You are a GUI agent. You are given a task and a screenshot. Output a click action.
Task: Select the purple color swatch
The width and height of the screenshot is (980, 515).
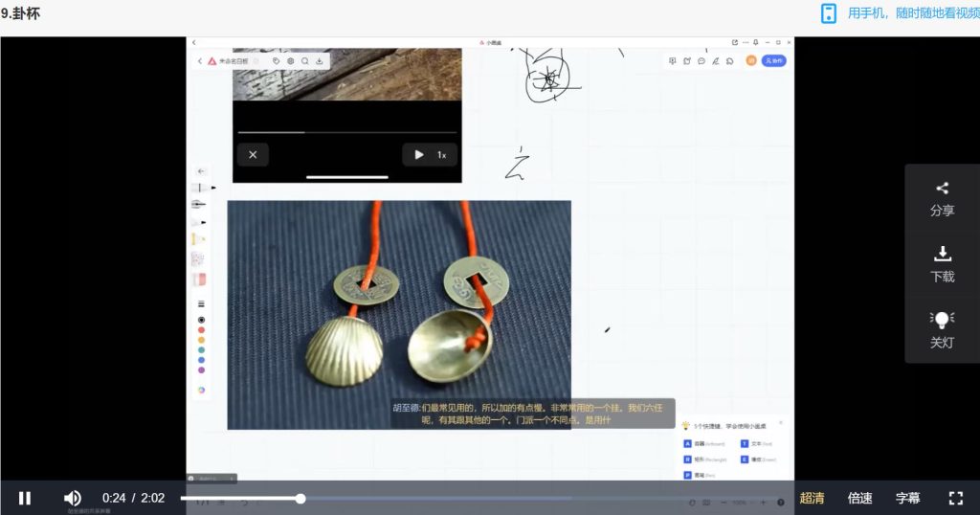201,369
